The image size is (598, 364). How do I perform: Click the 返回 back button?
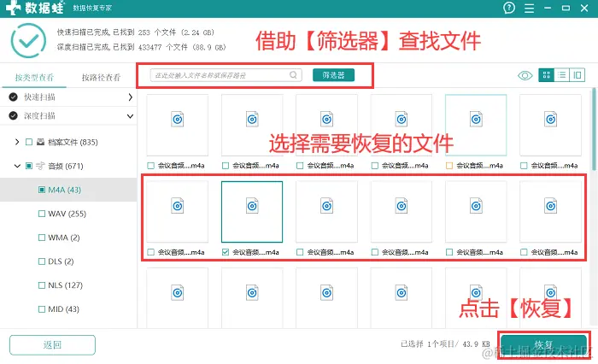(x=52, y=345)
